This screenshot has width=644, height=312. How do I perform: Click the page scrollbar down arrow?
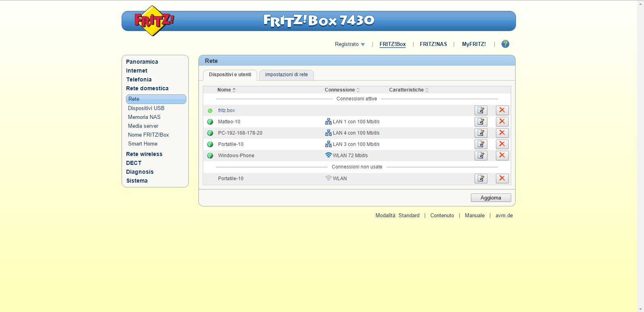click(640, 309)
